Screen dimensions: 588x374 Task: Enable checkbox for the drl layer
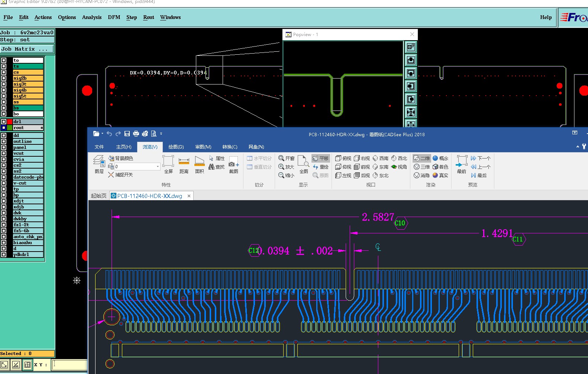(4, 122)
